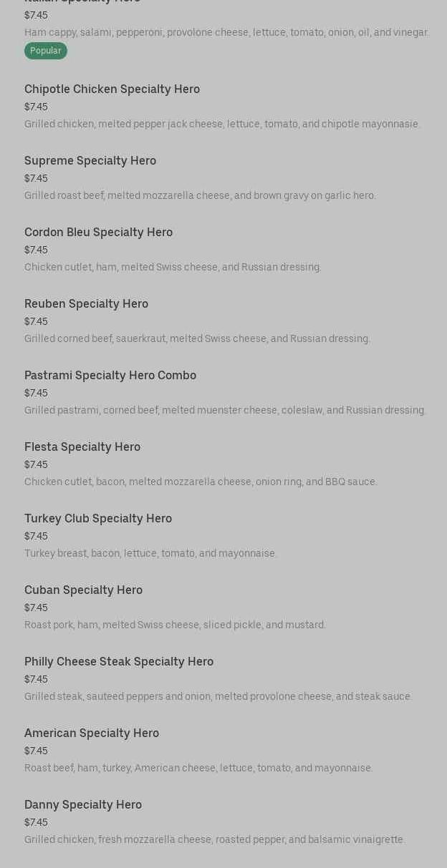Select the green Popular badge
The height and width of the screenshot is (868, 447).
tap(46, 51)
